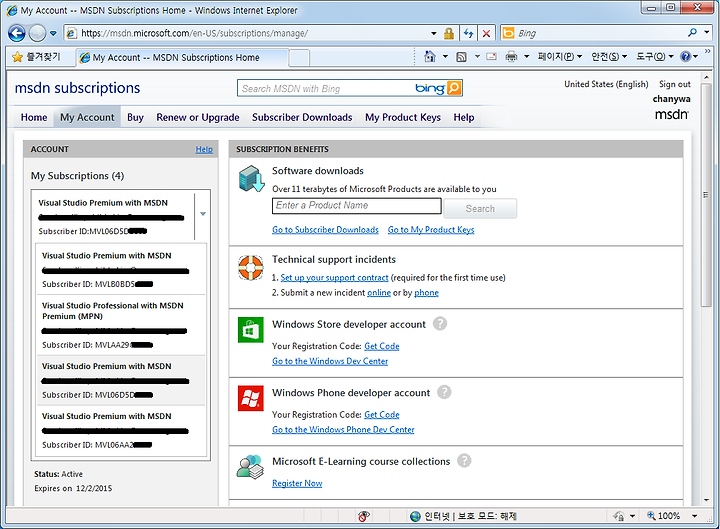Click the browser search magnifier icon

(692, 33)
